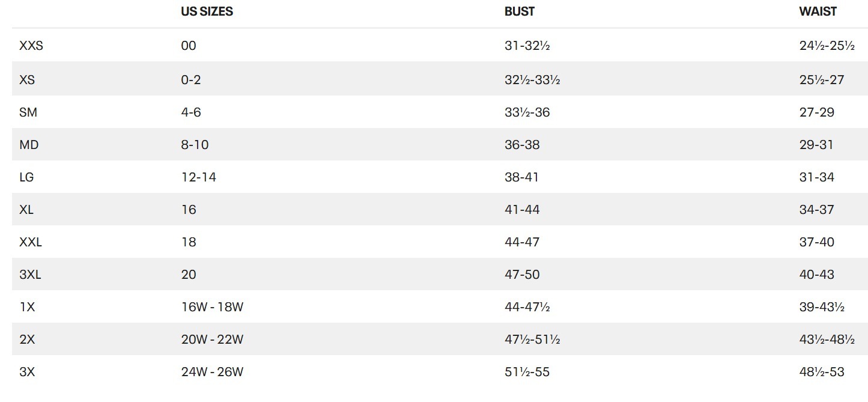Viewport: 868px width, 402px height.
Task: Click the SM size label
Action: [x=28, y=112]
